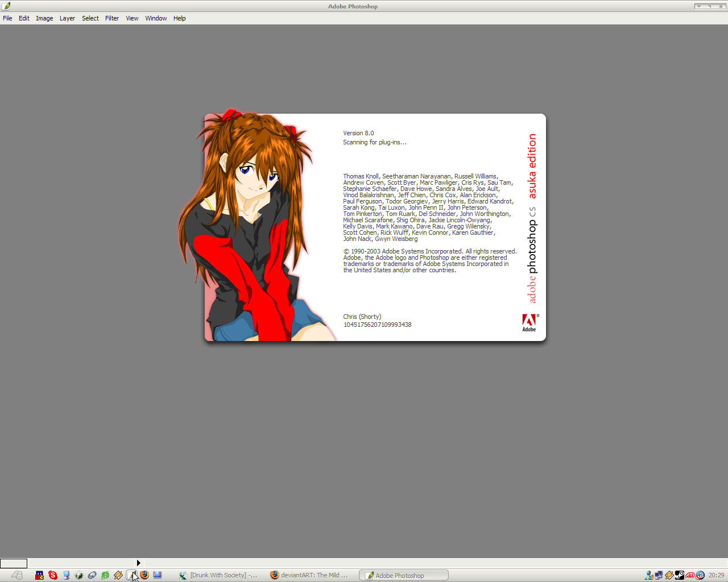Click the system clock showing 20:29

tap(717, 575)
